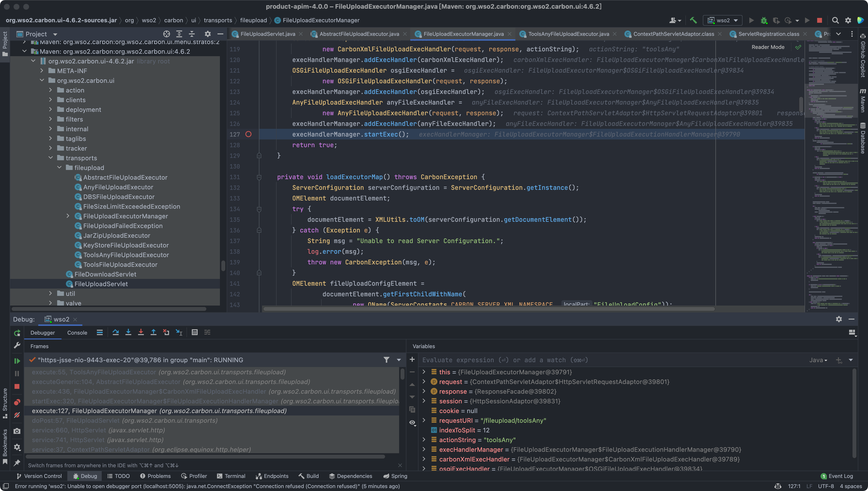Click the Build project hammer icon
868x491 pixels.
[693, 20]
